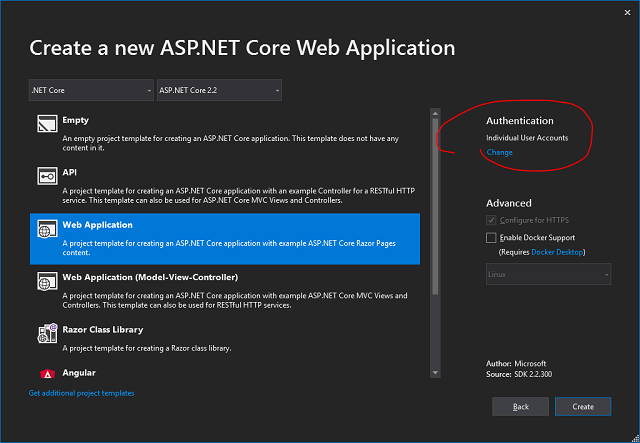Enable Docker Support checkbox
This screenshot has height=443, width=640.
coord(491,238)
